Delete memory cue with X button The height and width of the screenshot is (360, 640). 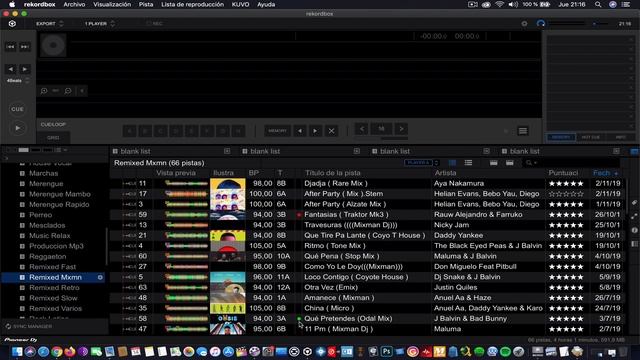(331, 131)
